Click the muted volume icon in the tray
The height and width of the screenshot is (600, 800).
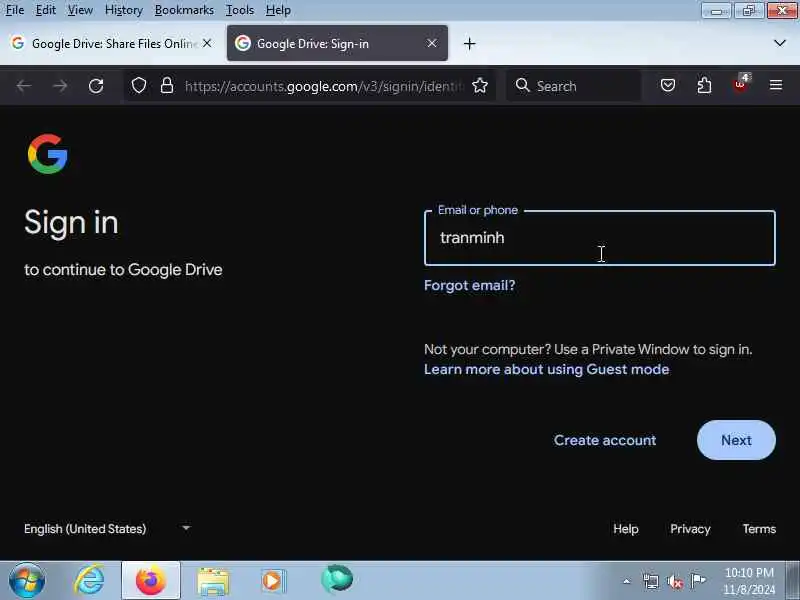pyautogui.click(x=674, y=581)
